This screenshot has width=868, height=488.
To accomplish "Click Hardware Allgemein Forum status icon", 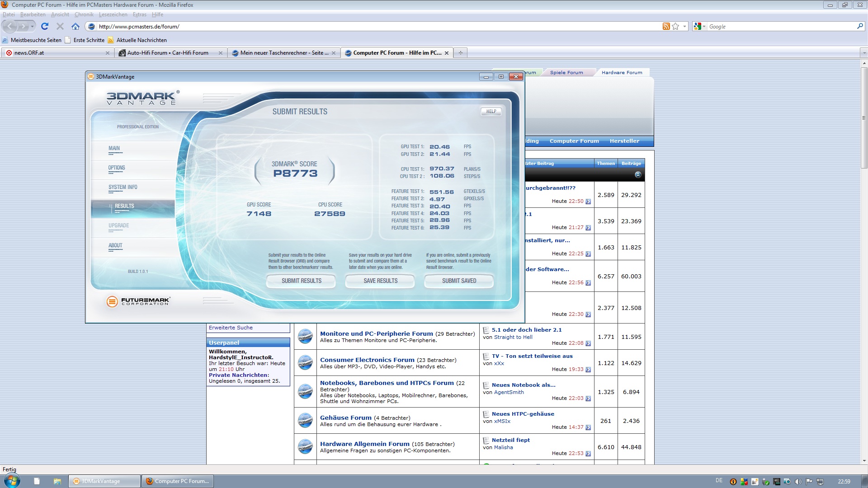I will (x=305, y=447).
